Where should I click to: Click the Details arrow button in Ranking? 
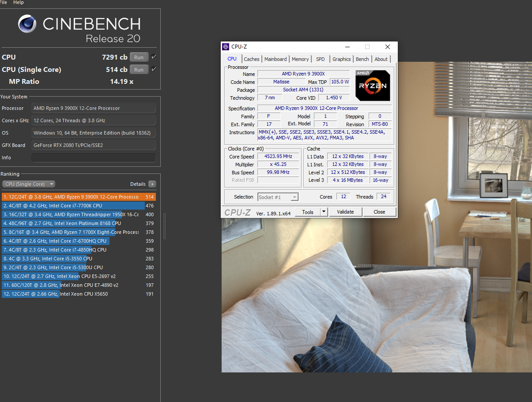(x=152, y=184)
